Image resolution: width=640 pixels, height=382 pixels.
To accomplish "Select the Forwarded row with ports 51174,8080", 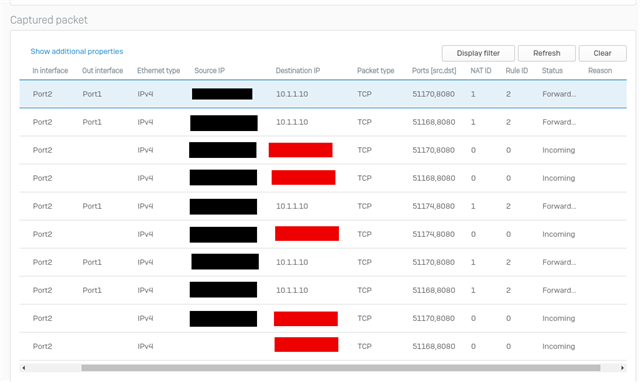I will pyautogui.click(x=323, y=206).
